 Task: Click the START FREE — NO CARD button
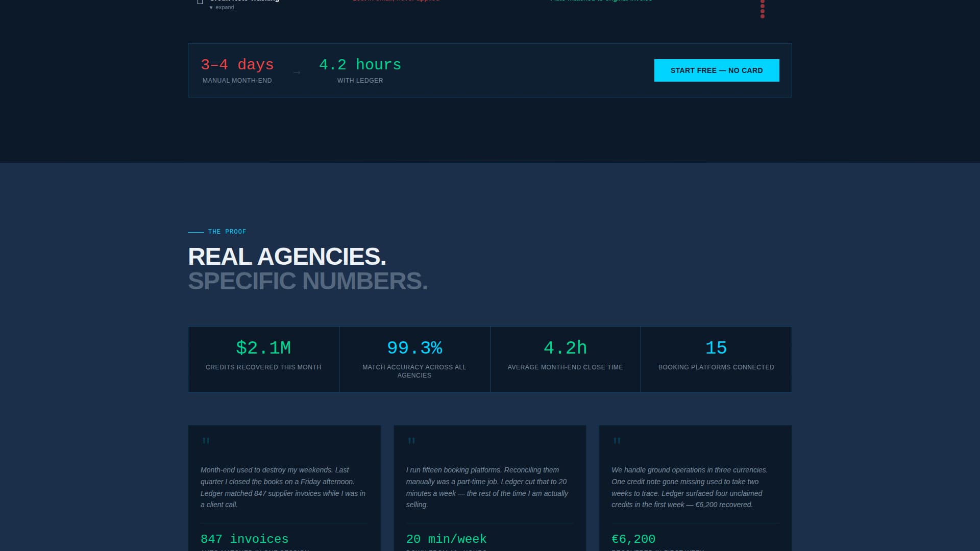point(717,70)
